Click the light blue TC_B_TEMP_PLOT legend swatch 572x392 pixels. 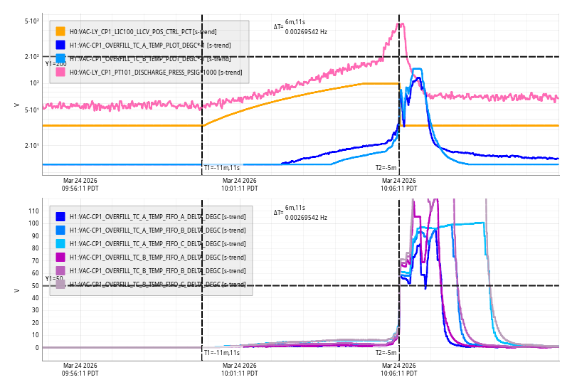click(60, 58)
